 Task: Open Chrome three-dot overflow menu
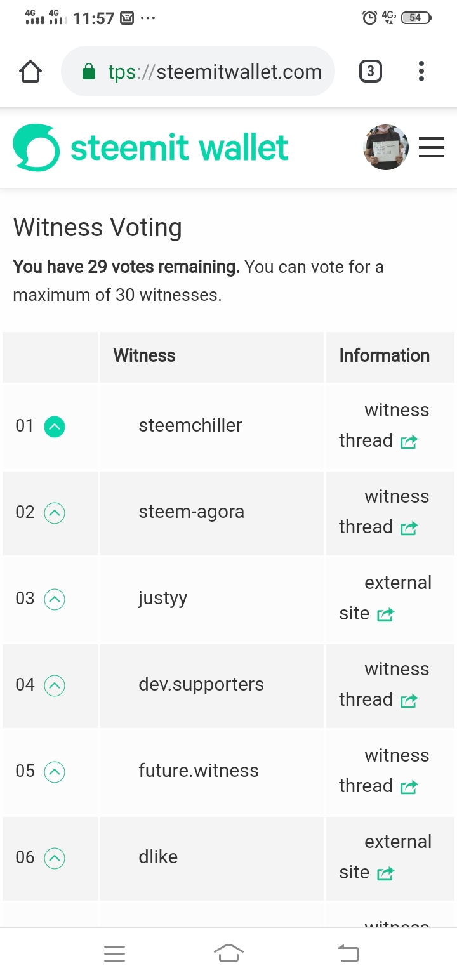pyautogui.click(x=421, y=71)
